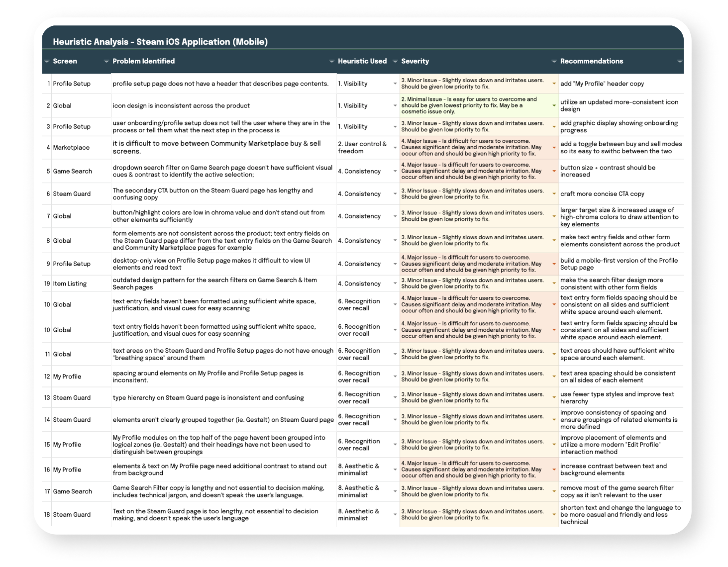Viewport: 728px width, 567px height.
Task: Open Heuristic dropdown in row 8 Global
Action: pos(395,240)
